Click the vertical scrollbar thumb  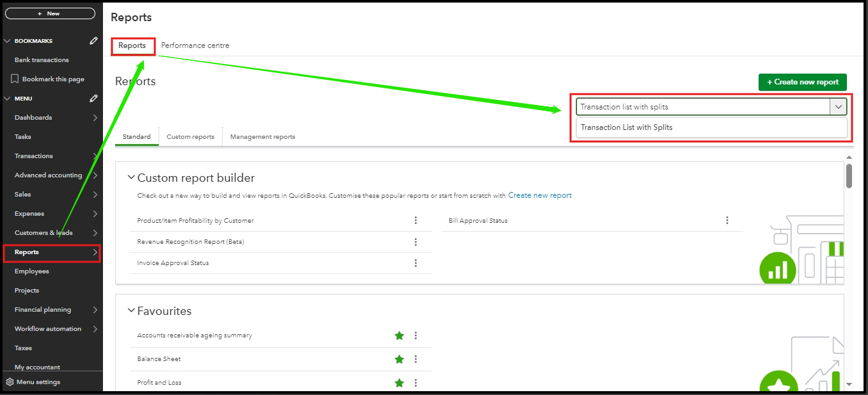tap(849, 176)
